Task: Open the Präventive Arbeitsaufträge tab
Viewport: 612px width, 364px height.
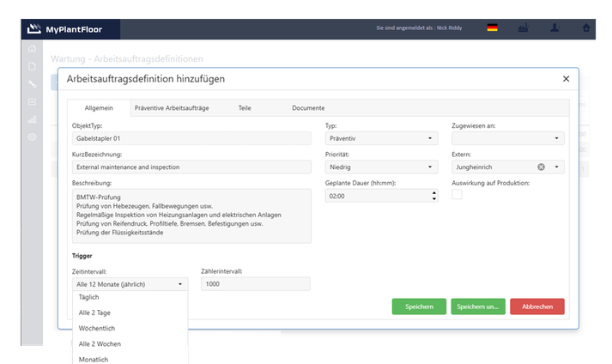Action: tap(172, 108)
